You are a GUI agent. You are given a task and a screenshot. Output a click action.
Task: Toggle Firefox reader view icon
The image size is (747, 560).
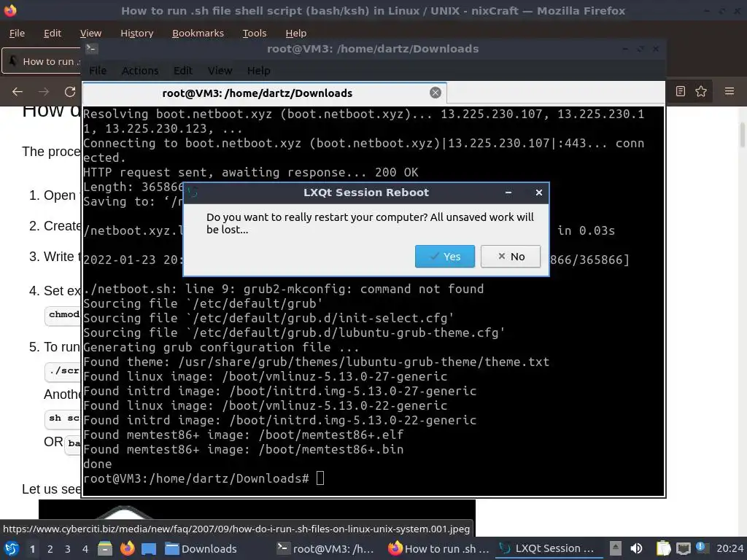coord(681,91)
